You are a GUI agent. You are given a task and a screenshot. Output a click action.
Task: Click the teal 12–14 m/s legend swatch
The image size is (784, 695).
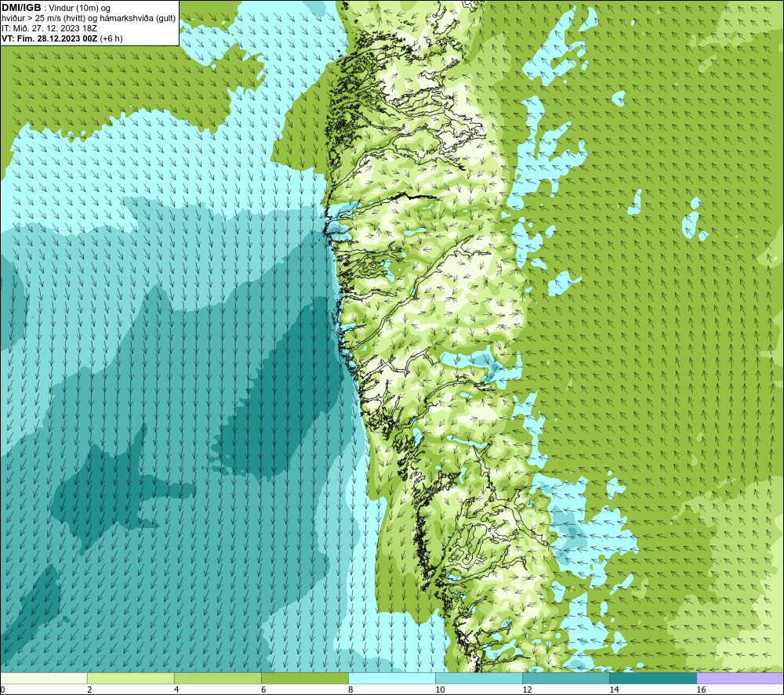coord(566,679)
